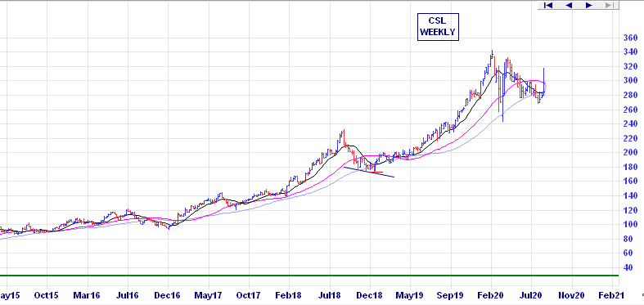This screenshot has width=644, height=305.
Task: Select the red-green horizontal line near 30
Action: (x=309, y=275)
